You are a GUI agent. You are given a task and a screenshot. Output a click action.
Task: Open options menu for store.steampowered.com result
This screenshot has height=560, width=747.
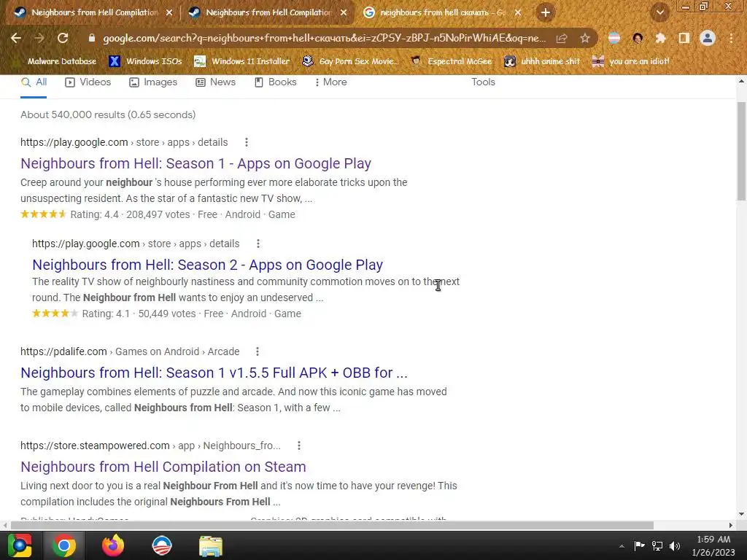[298, 446]
